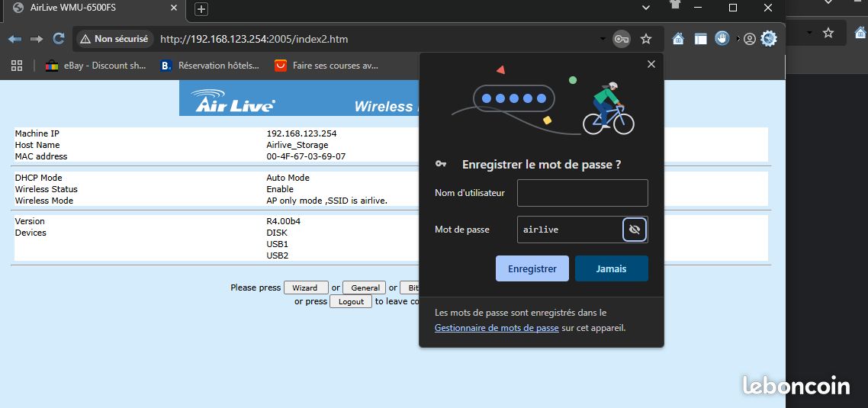868x408 pixels.
Task: Open the home page icon in toolbar
Action: [x=677, y=39]
